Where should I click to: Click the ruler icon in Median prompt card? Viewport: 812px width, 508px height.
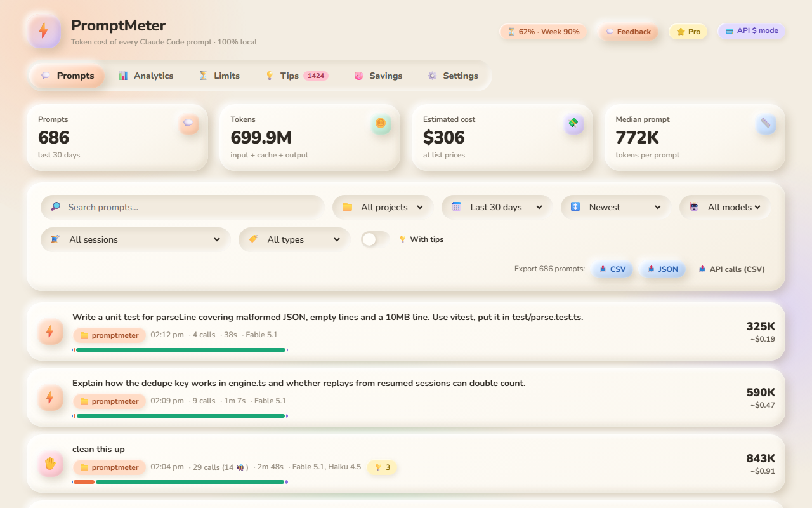pos(766,124)
